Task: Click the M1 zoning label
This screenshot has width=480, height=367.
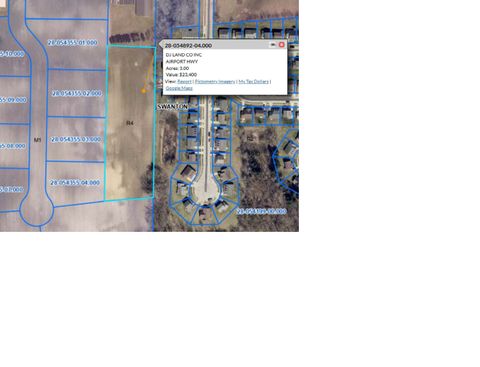Action: pos(37,140)
